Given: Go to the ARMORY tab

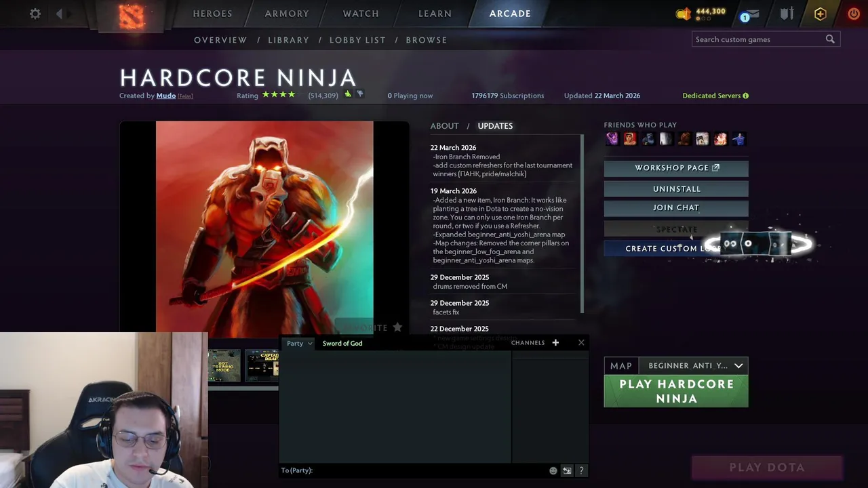Looking at the screenshot, I should coord(287,14).
